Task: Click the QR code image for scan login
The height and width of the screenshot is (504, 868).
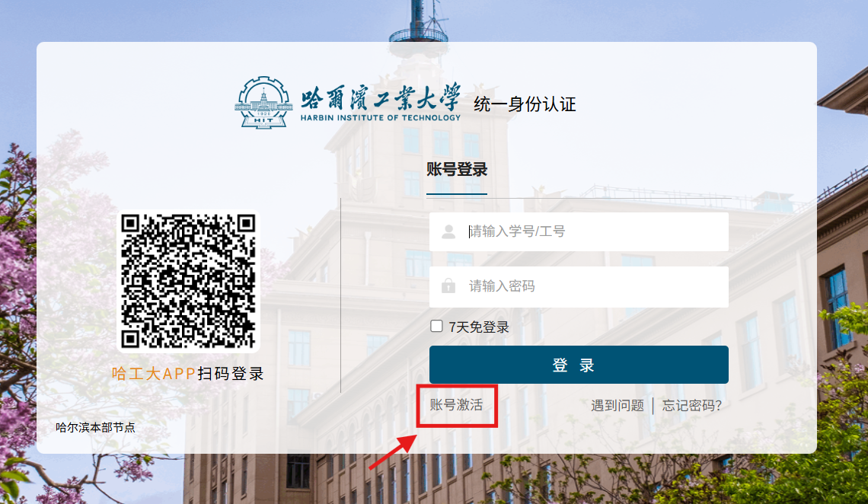Action: [x=188, y=281]
